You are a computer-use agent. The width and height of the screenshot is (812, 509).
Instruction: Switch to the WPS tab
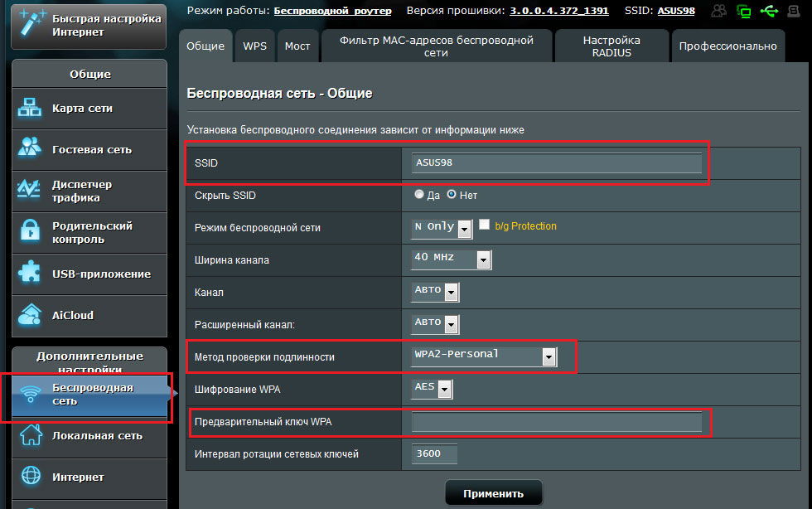pos(254,46)
